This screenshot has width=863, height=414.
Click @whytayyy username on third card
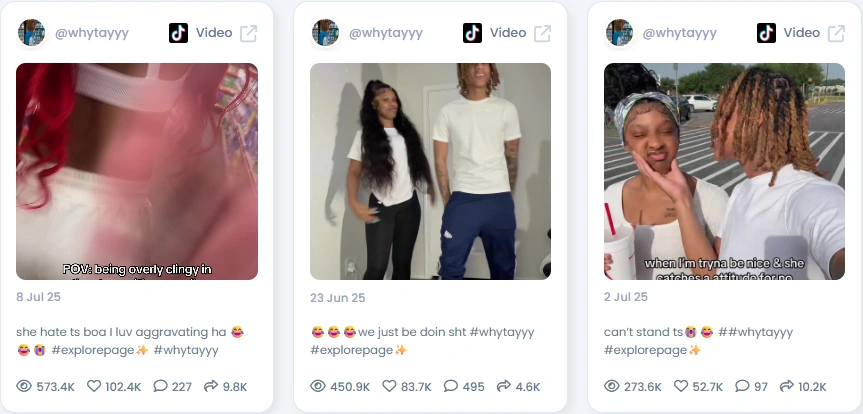[x=680, y=33]
